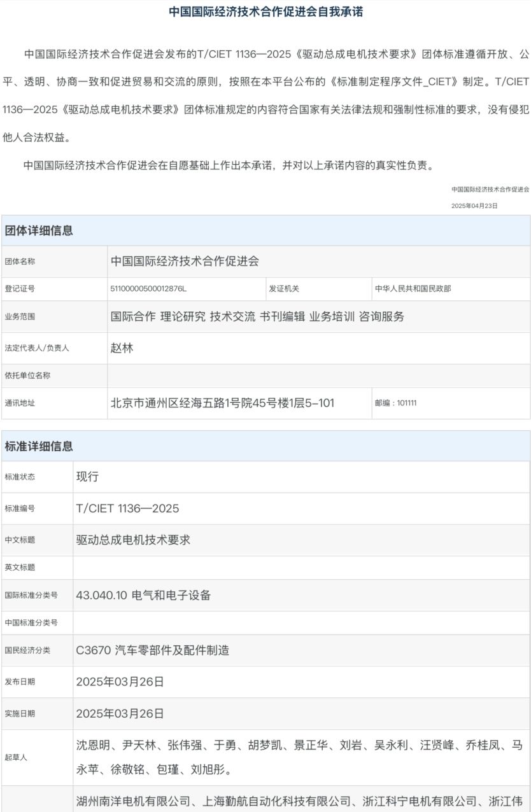Viewport: 531px width, 812px height.
Task: Click the group name value 中国国际经济技术合作促进会
Action: 185,261
